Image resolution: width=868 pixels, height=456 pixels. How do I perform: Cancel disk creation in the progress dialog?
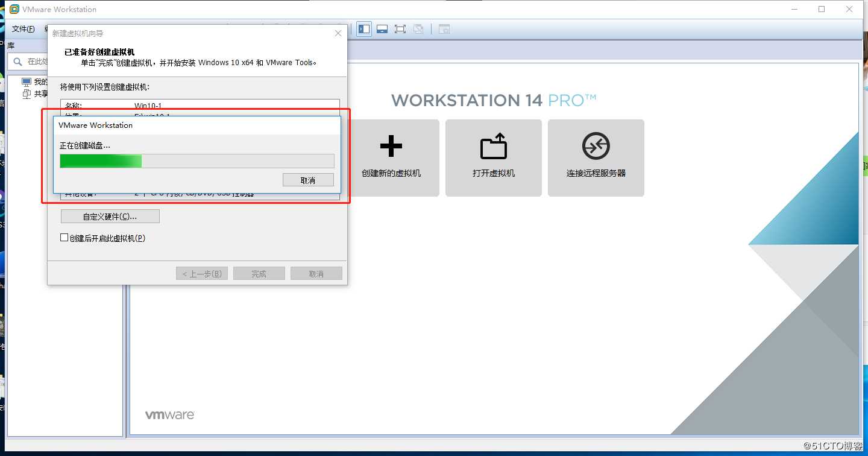[308, 180]
